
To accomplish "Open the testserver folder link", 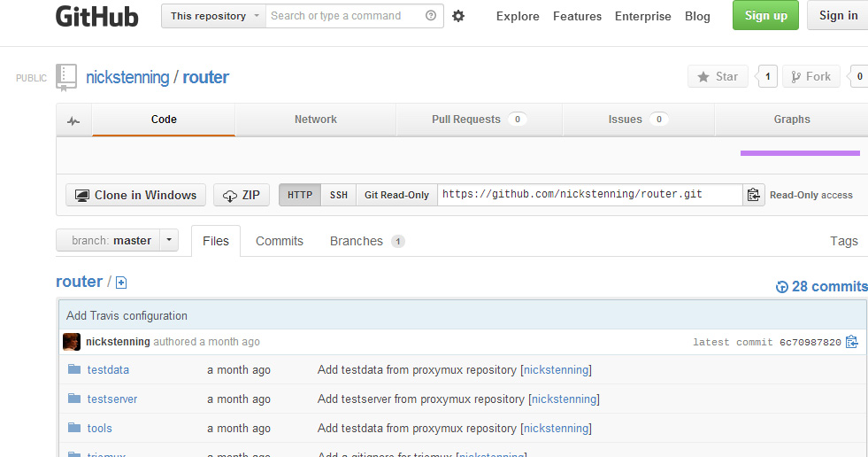I will click(x=112, y=399).
